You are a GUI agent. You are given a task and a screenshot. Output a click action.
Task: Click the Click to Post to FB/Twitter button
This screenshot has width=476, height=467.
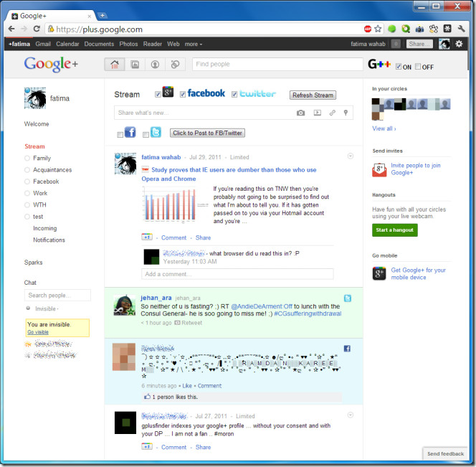pyautogui.click(x=207, y=133)
